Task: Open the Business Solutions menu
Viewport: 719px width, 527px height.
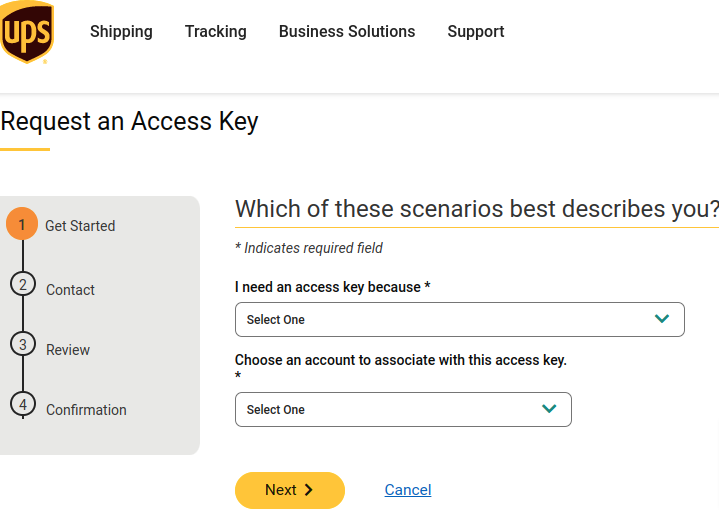Action: 346,31
